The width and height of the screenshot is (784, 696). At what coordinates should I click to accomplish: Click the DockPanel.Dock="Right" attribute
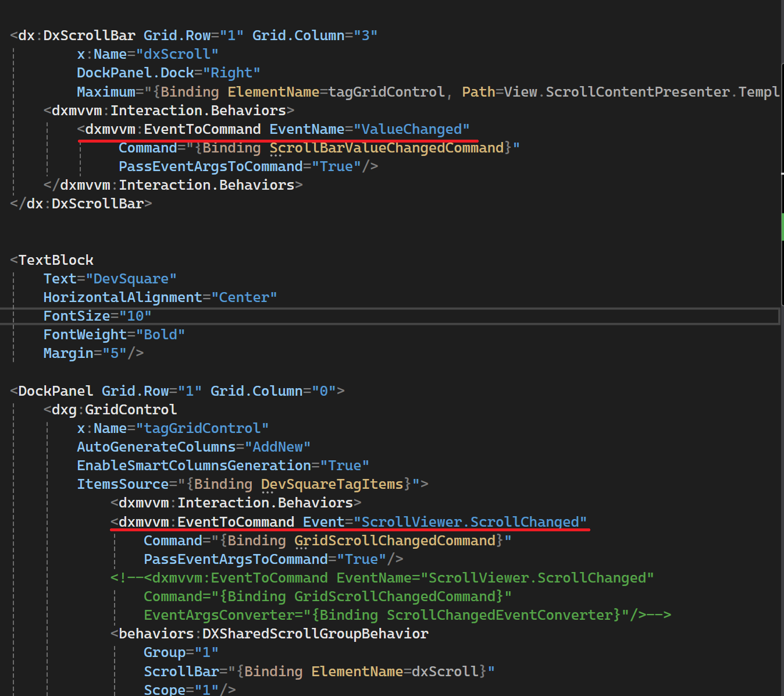169,73
